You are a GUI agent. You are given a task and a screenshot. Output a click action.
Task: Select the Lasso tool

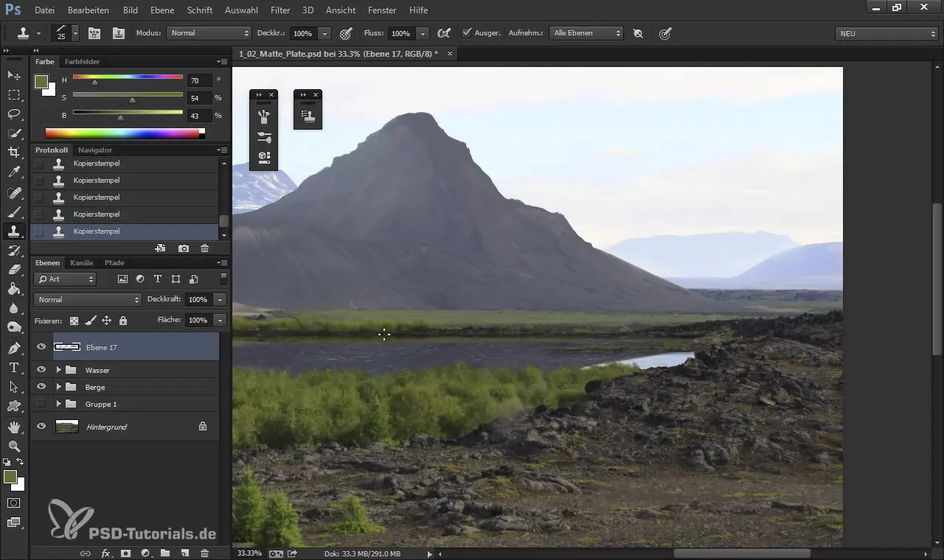14,114
